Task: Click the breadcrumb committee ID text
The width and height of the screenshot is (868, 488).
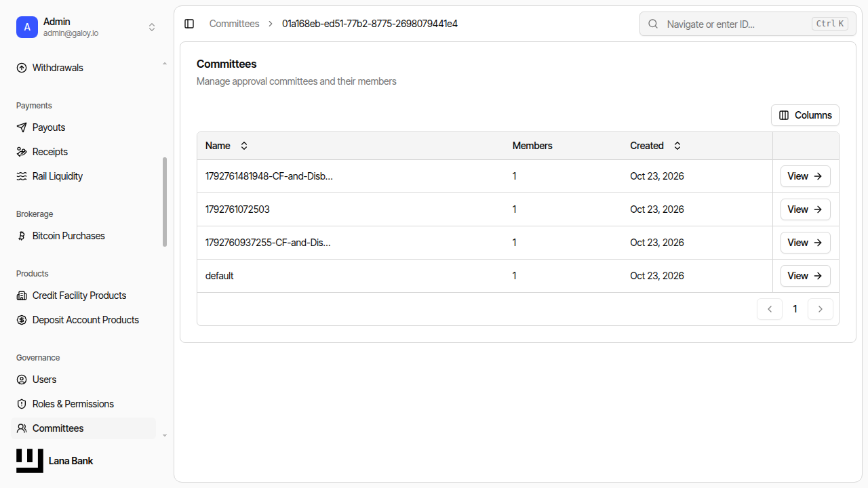Action: point(370,24)
